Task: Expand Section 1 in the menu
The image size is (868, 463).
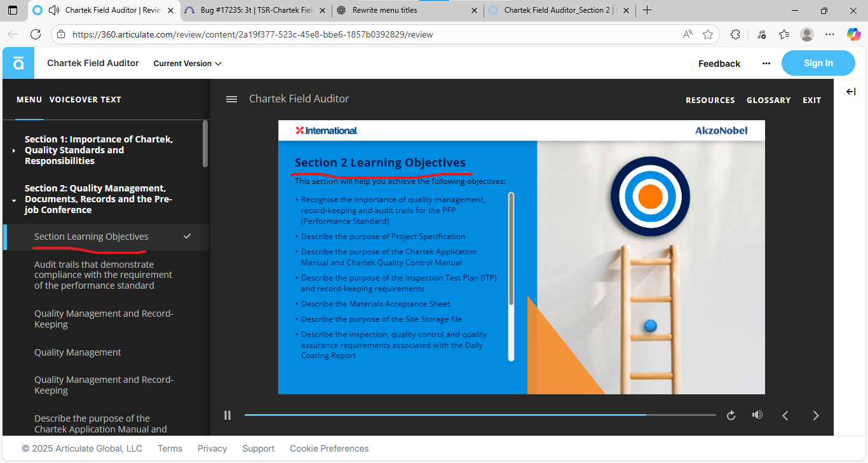Action: click(x=14, y=150)
